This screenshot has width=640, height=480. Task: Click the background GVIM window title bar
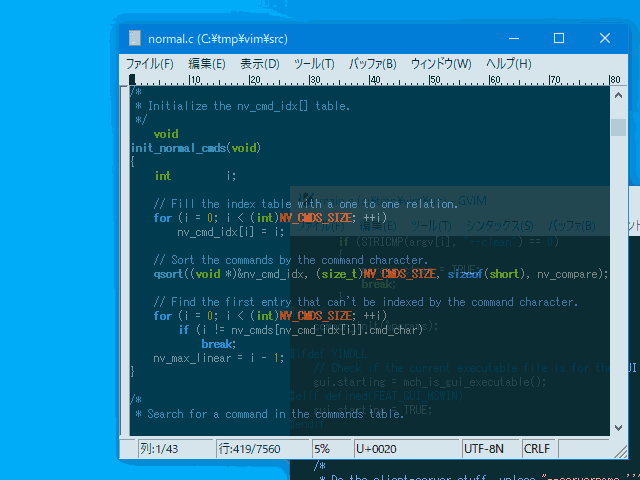tap(449, 201)
